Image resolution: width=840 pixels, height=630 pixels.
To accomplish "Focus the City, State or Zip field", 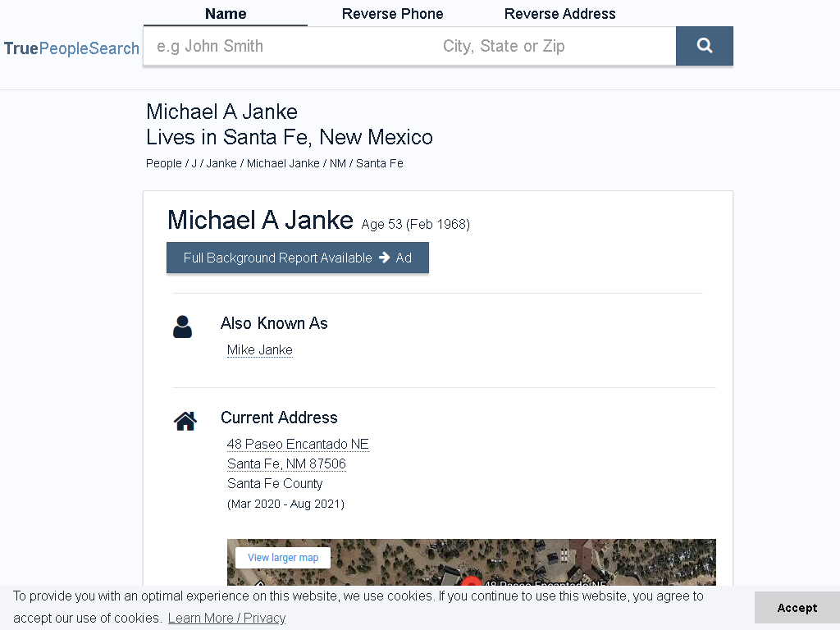I will pyautogui.click(x=555, y=46).
